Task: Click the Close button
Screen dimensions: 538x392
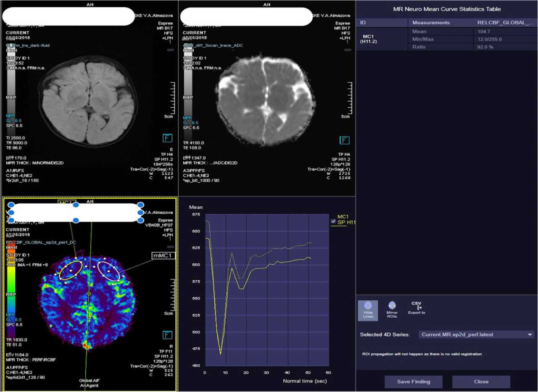Action: (x=481, y=381)
